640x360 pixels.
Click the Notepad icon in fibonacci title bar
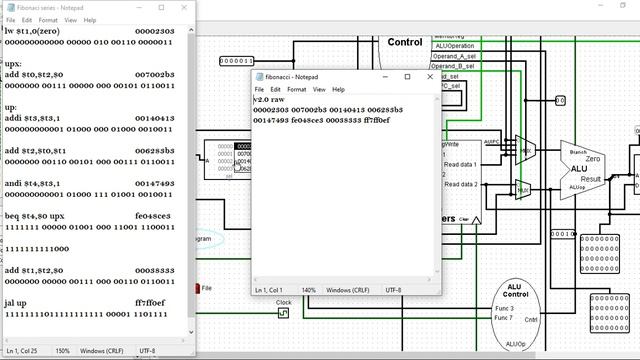259,77
